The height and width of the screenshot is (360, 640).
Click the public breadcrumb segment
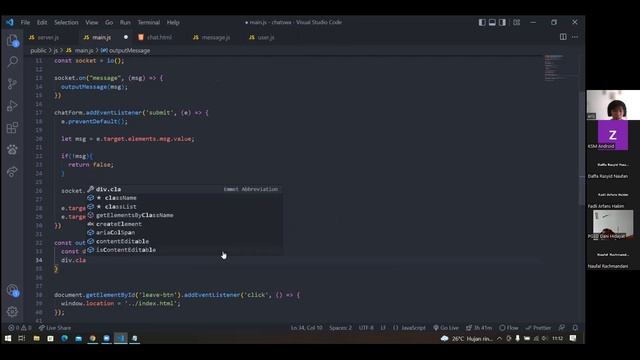(x=38, y=51)
